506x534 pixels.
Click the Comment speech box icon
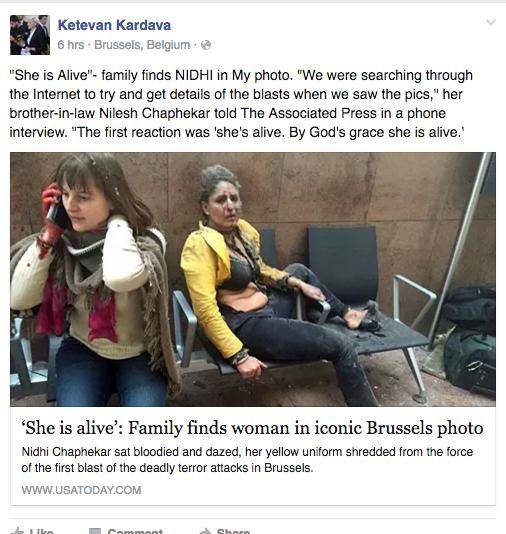[95, 531]
